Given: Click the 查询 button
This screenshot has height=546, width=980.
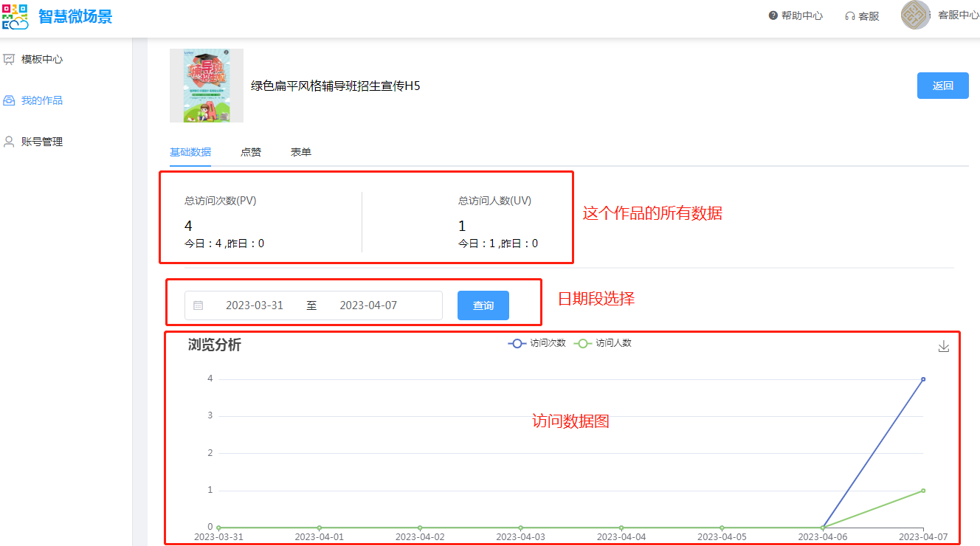Looking at the screenshot, I should (483, 305).
